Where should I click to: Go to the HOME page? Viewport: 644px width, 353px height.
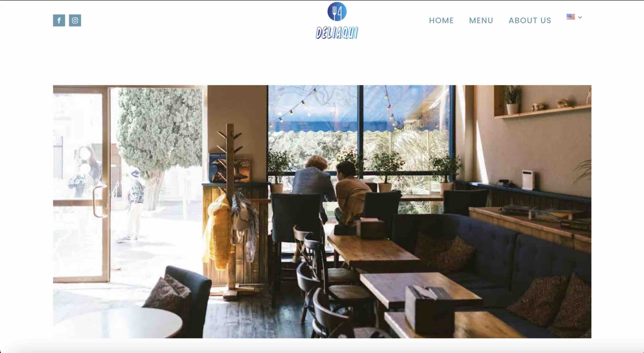[441, 20]
